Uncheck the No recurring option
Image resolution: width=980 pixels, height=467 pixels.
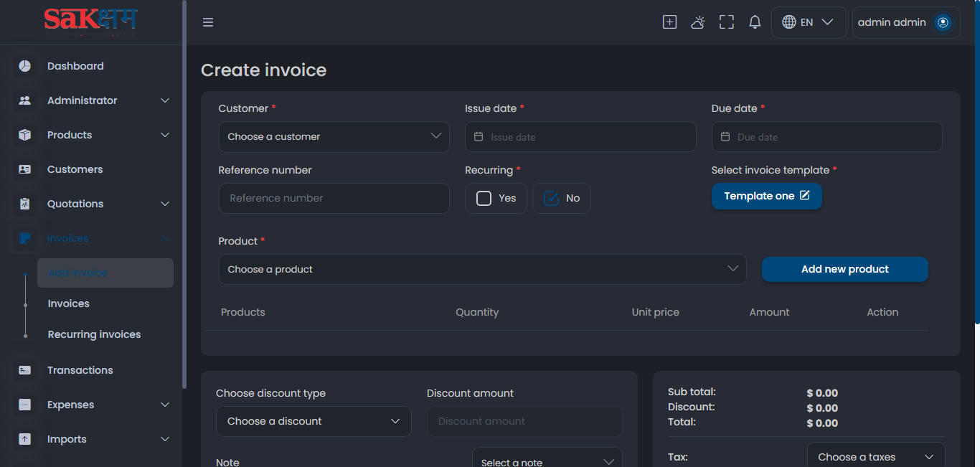pyautogui.click(x=552, y=198)
